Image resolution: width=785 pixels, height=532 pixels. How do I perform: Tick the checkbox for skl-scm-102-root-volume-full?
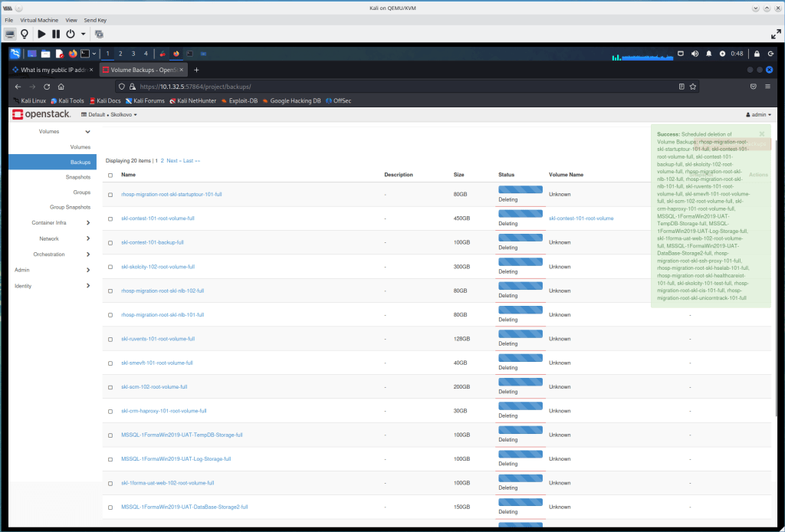tap(110, 387)
